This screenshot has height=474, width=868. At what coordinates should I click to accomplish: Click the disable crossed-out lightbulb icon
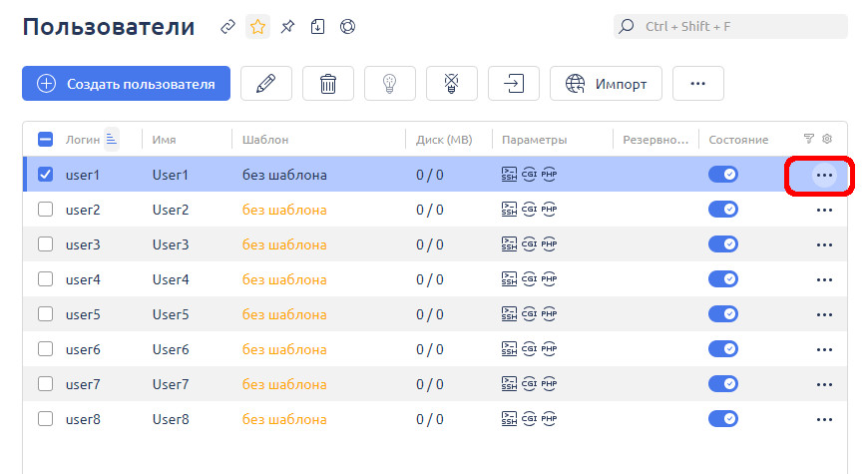451,84
